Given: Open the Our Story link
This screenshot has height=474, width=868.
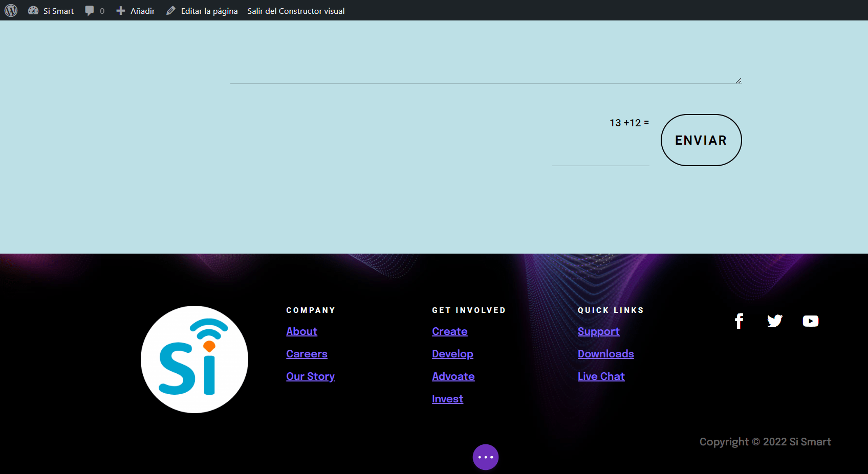Looking at the screenshot, I should pos(310,376).
